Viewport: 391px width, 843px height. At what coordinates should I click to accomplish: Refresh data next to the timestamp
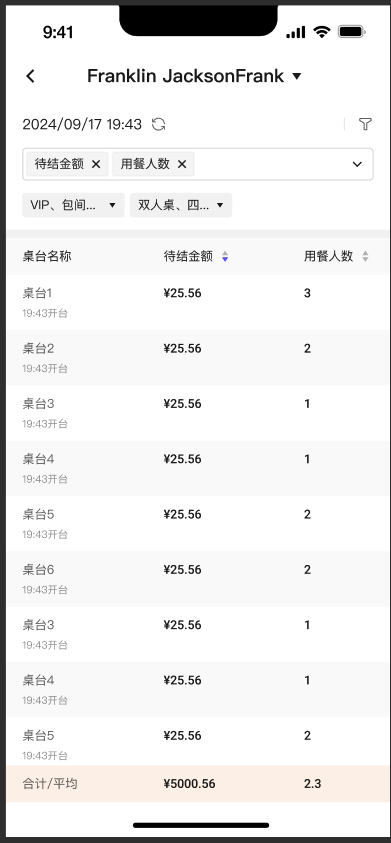click(x=158, y=124)
